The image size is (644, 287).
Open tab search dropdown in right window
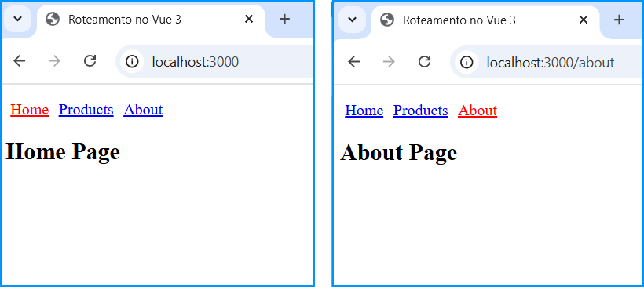tap(352, 20)
